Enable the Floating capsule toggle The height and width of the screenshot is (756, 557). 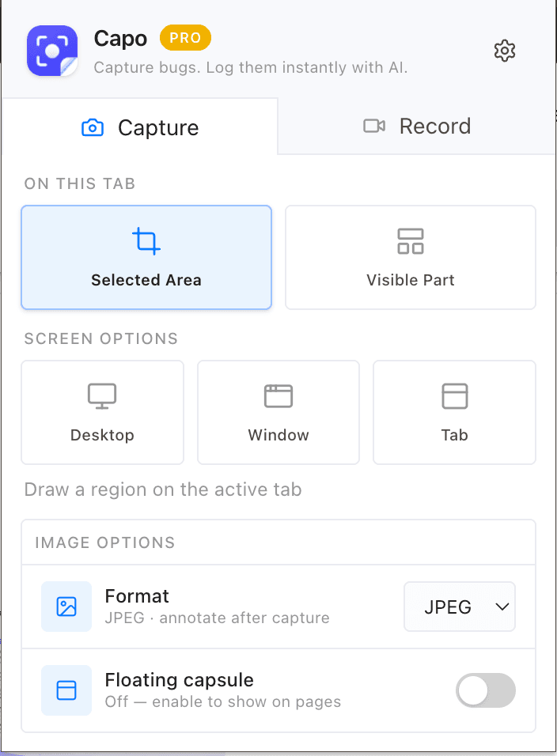coord(486,690)
